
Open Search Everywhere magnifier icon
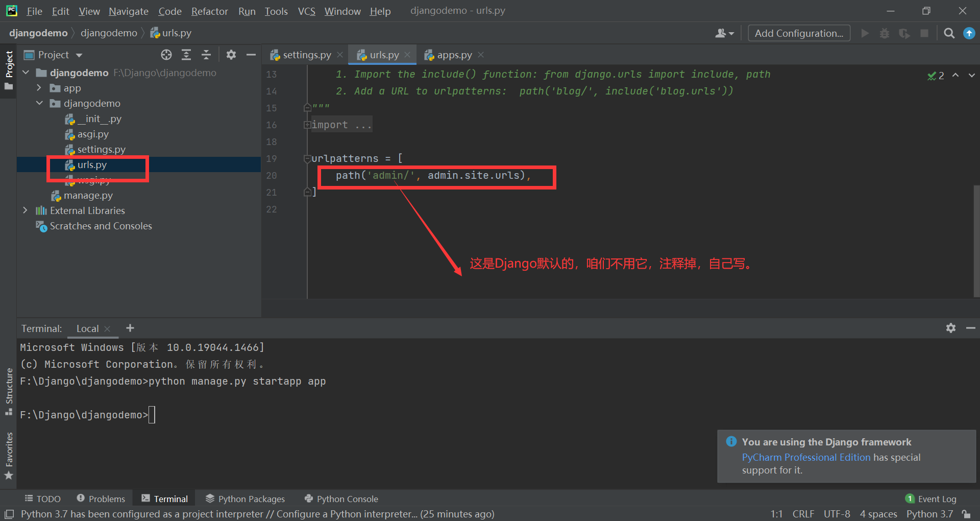tap(949, 33)
